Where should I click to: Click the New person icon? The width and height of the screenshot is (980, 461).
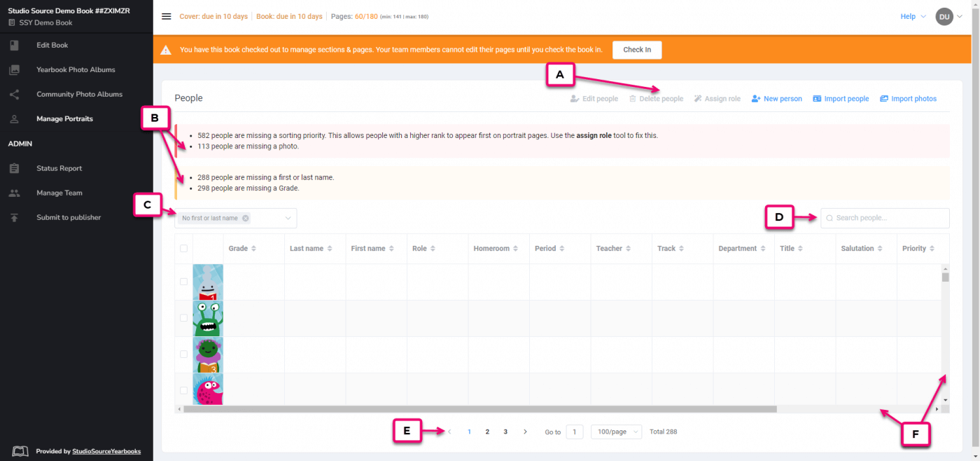(x=756, y=99)
